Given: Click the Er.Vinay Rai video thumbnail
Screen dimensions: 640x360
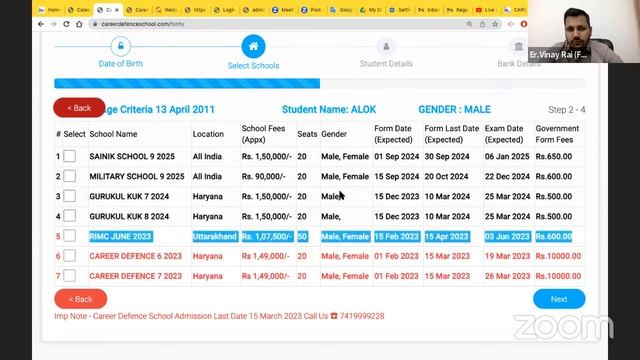Looking at the screenshot, I should [x=584, y=31].
